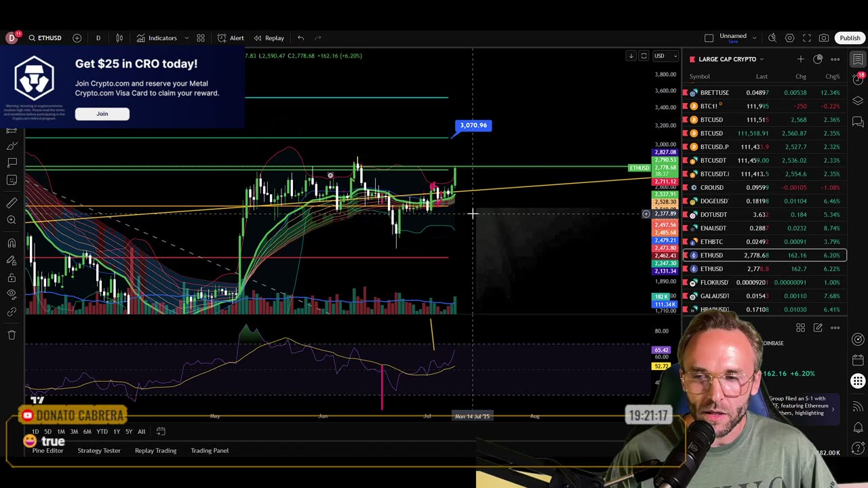Open the D timeframe interval selector
The height and width of the screenshot is (488, 868).
(x=98, y=38)
